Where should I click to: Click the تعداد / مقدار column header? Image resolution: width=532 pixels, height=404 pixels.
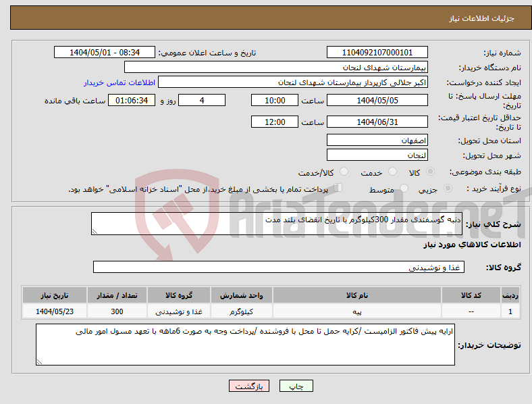117,295
